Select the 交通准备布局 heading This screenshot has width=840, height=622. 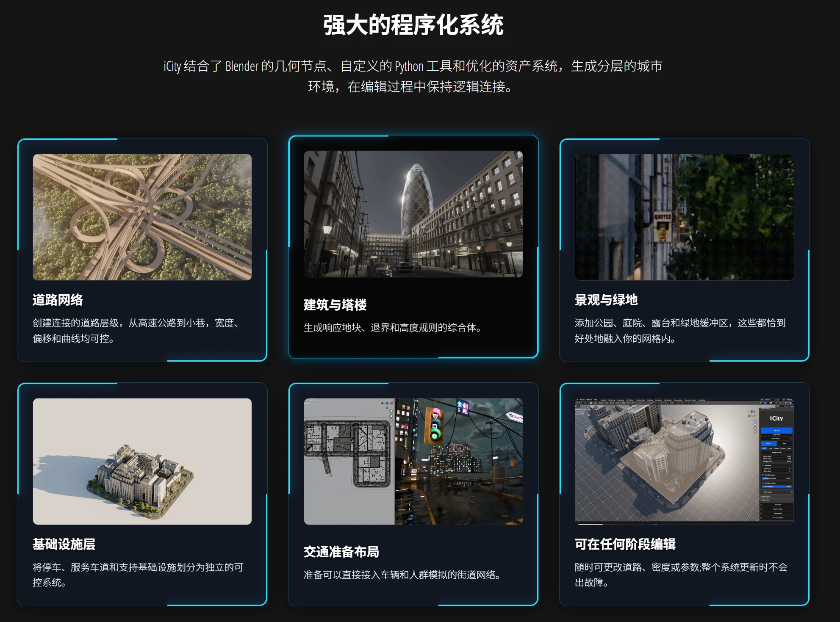click(341, 552)
